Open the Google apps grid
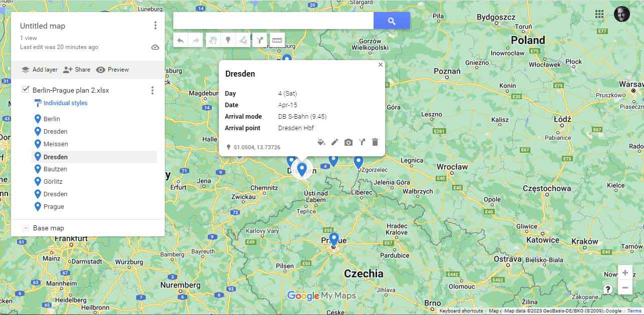Viewport: 644px width, 315px height. click(x=599, y=14)
